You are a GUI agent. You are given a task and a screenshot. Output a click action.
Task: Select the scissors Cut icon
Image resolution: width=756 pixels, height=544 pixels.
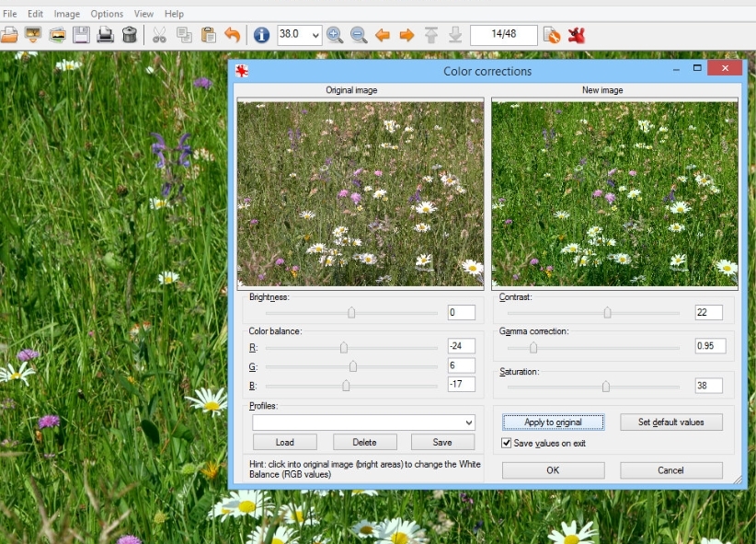point(159,35)
